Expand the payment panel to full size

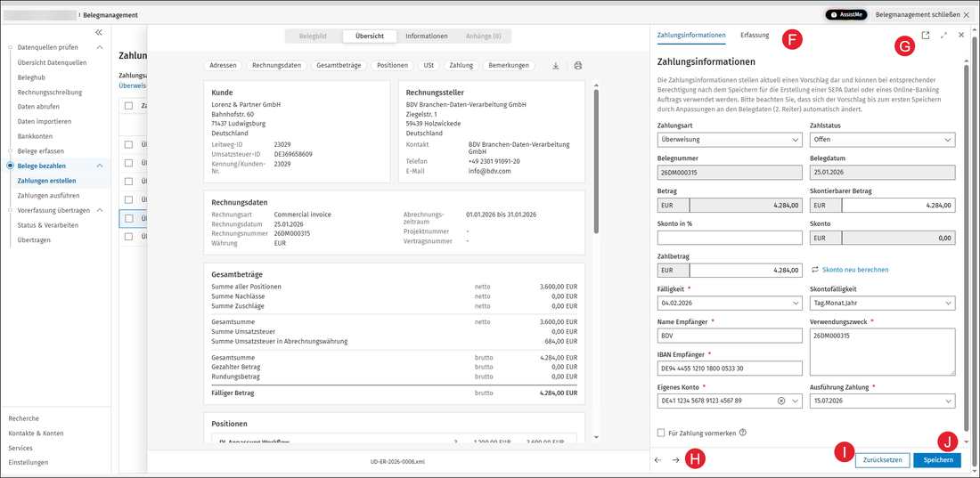[943, 36]
